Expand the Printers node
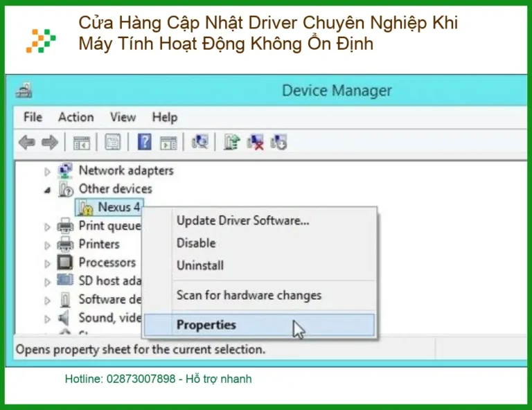 coord(47,245)
